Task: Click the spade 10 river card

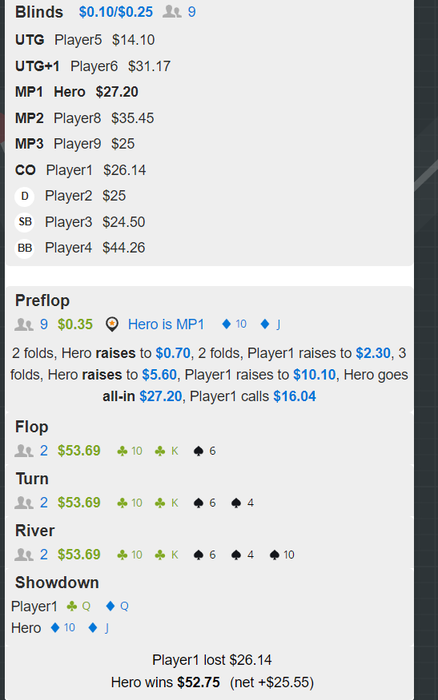Action: click(282, 555)
